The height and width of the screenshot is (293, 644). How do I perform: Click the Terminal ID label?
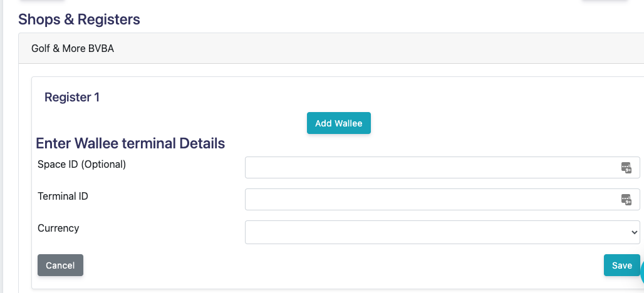coord(63,196)
